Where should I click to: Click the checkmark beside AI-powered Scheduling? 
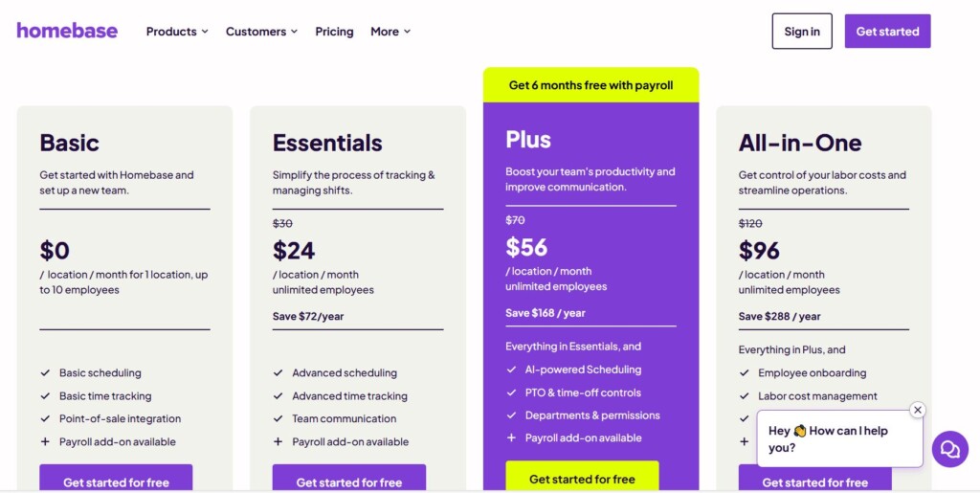tap(511, 370)
